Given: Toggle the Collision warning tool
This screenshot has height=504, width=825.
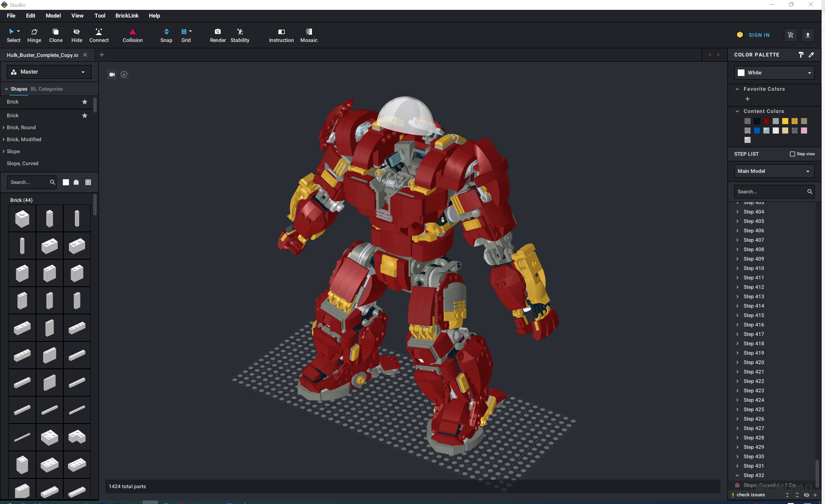Looking at the screenshot, I should [x=133, y=35].
